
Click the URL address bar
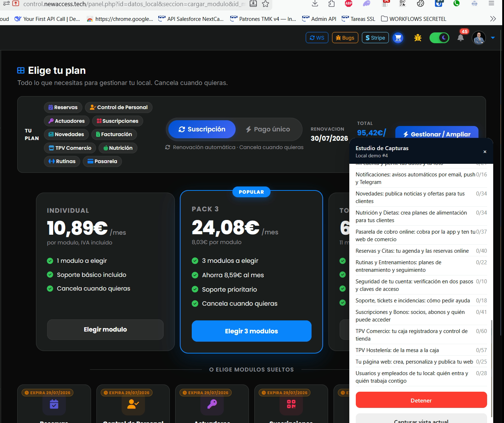tap(135, 4)
